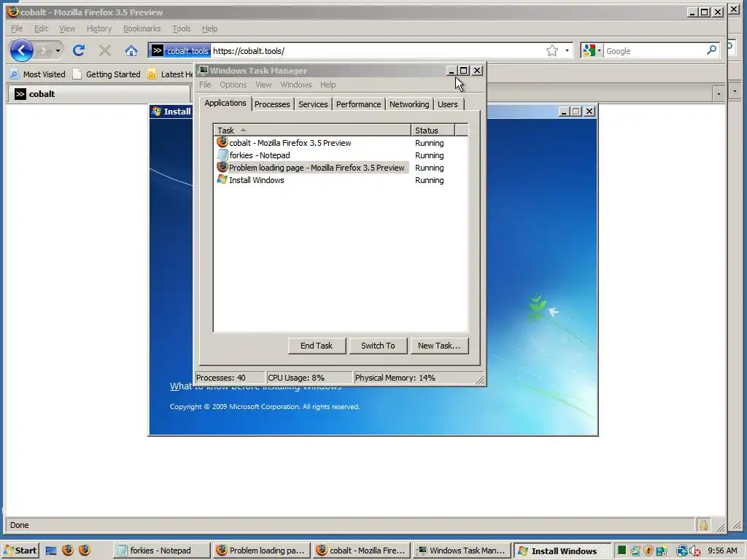Expand the address bar URL dropdown arrow

[567, 50]
